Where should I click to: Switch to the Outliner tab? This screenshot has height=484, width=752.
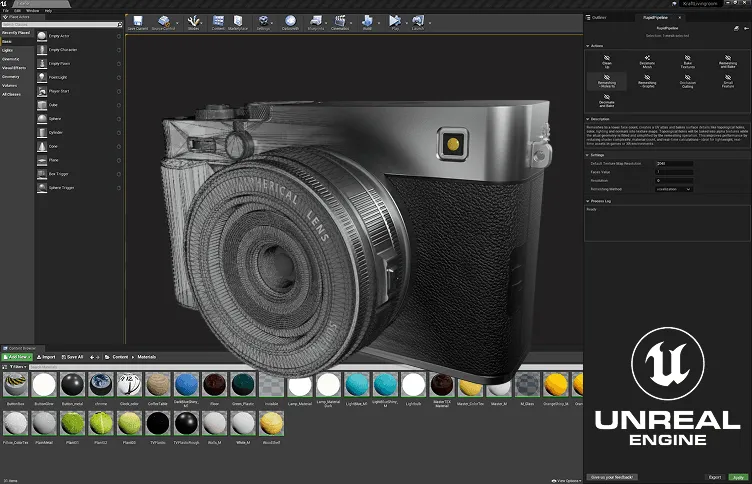[598, 18]
